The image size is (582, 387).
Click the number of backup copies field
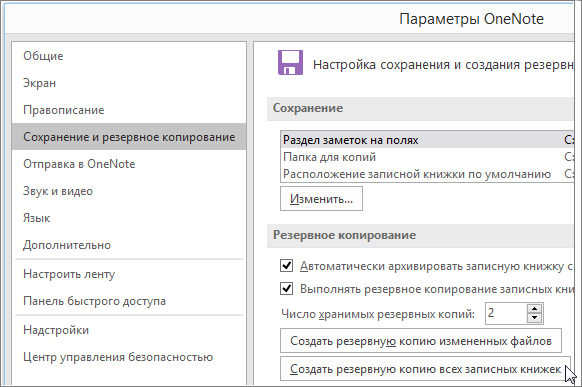[506, 314]
